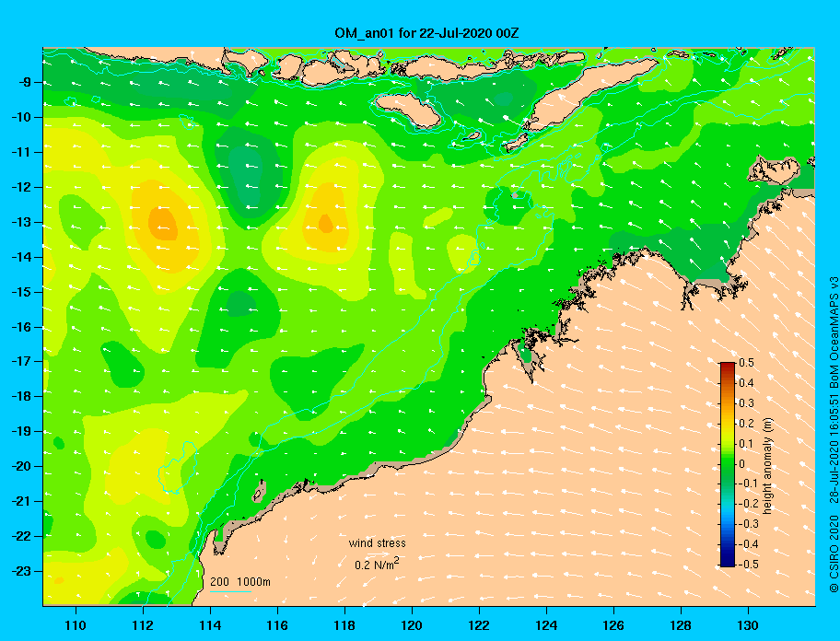Pick the '116' longitude axis label

(x=277, y=625)
